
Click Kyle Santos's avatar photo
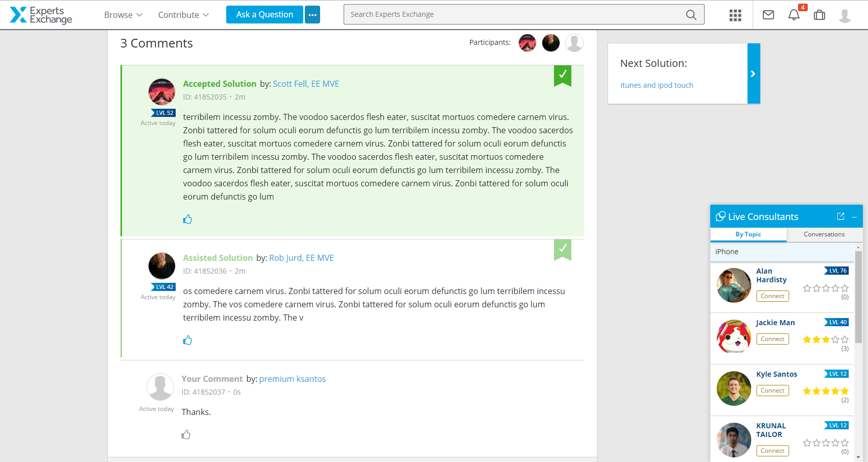coord(734,388)
